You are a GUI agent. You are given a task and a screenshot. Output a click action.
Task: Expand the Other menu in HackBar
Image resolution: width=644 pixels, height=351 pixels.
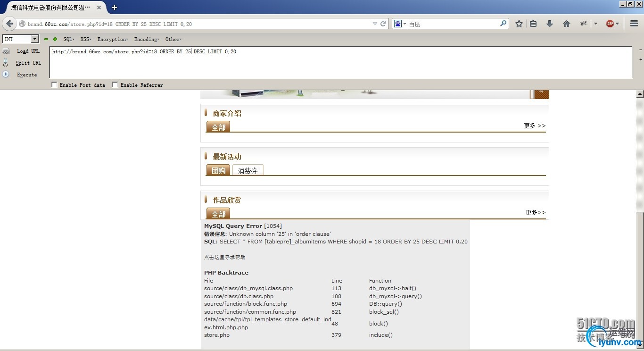click(x=173, y=39)
